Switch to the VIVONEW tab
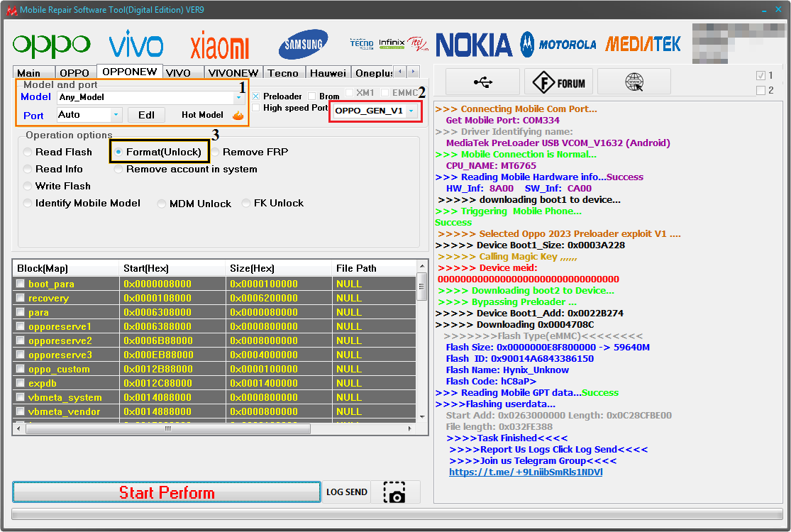This screenshot has height=532, width=791. point(233,73)
